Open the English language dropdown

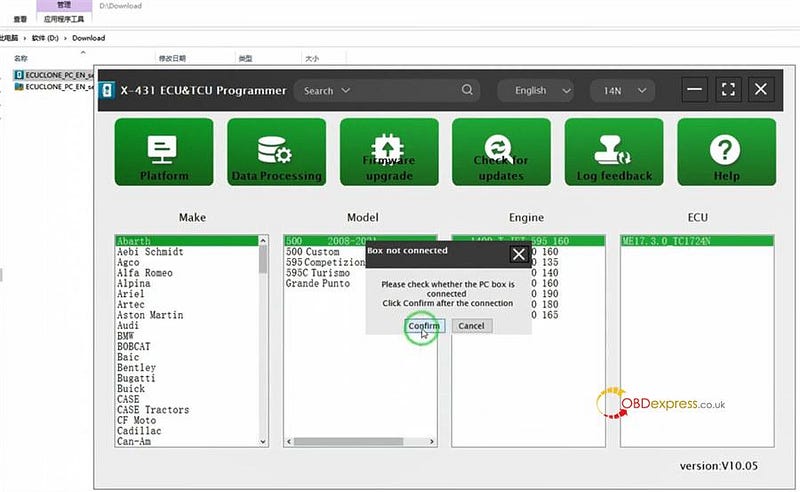tap(535, 91)
